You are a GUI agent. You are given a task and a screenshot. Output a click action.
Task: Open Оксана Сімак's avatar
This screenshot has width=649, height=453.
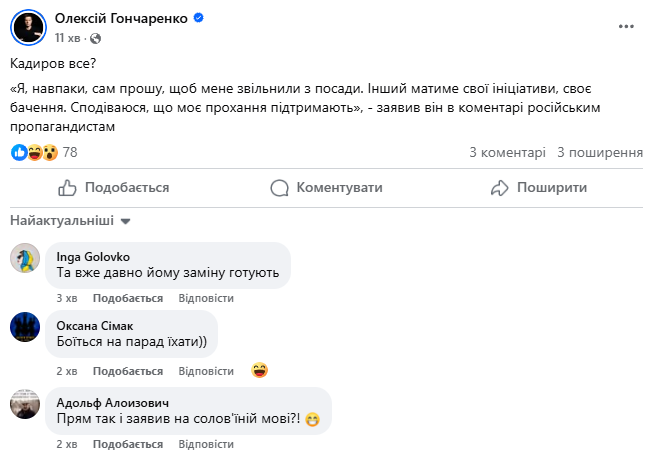[26, 326]
